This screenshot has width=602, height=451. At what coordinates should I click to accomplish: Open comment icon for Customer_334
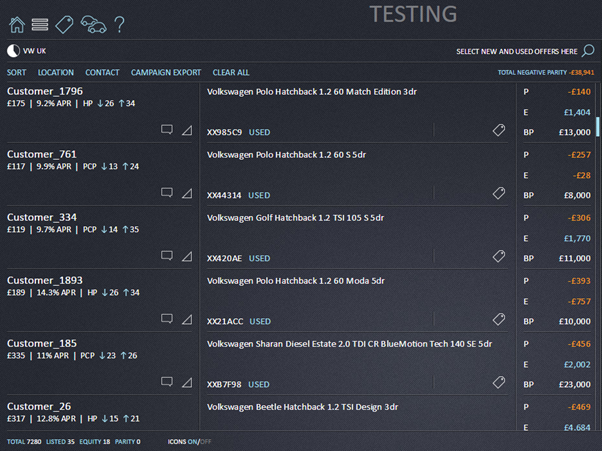(167, 255)
